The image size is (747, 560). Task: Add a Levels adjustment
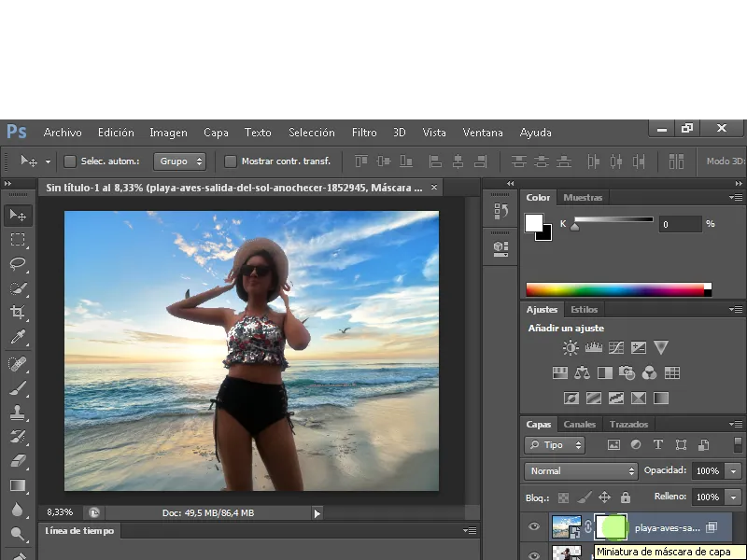click(x=593, y=347)
